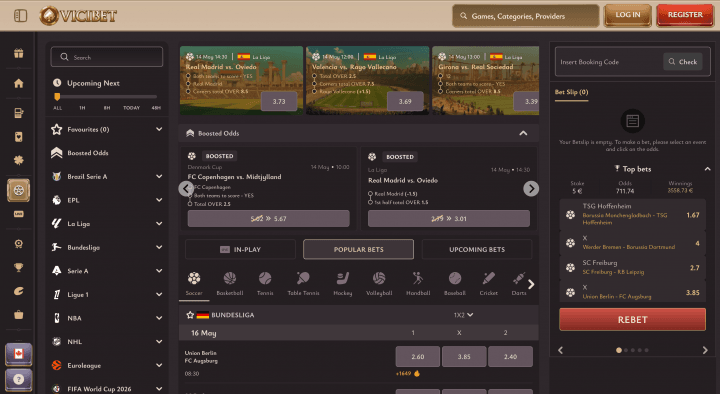Check the booking code

(683, 62)
